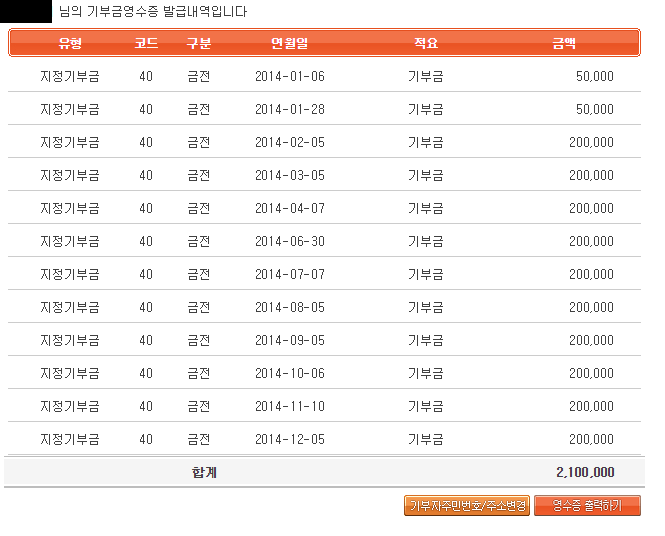Click date cell 2014-08-05
This screenshot has height=536, width=665.
(x=290, y=307)
